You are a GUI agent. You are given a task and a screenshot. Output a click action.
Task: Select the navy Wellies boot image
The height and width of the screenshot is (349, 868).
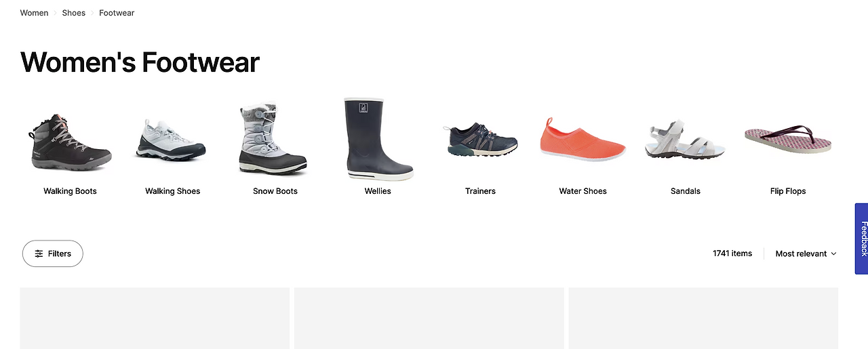(x=378, y=139)
